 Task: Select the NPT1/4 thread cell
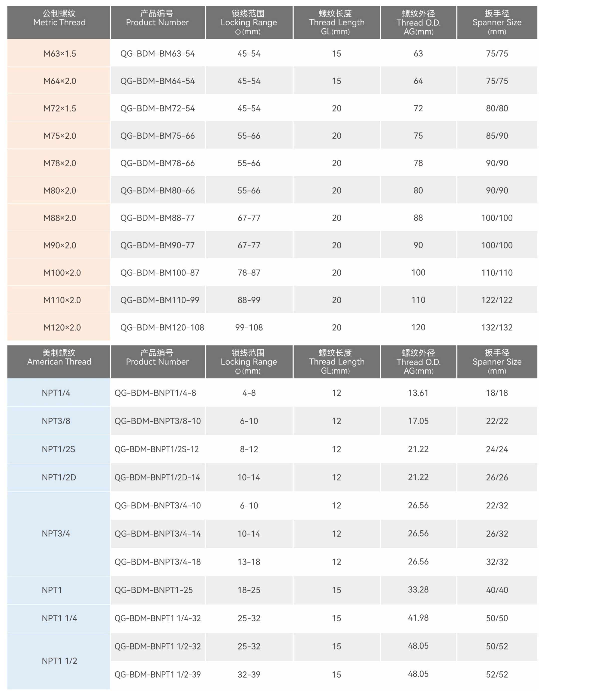pyautogui.click(x=56, y=393)
